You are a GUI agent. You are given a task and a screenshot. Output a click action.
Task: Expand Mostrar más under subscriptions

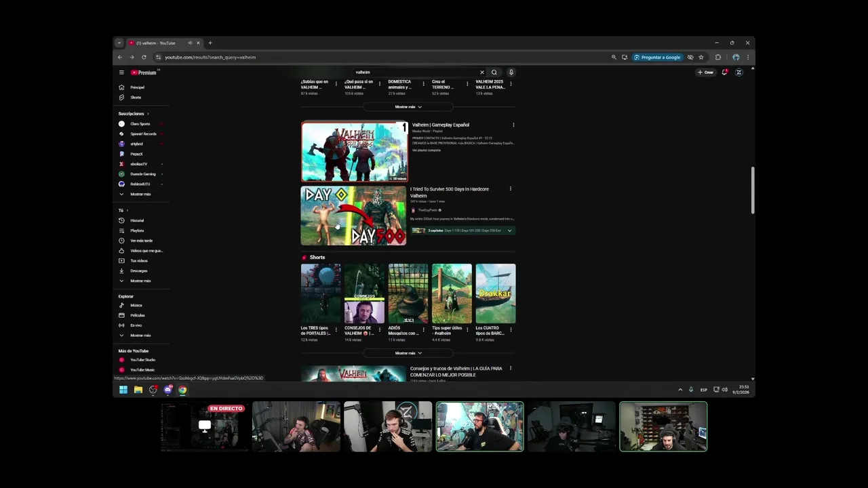pos(140,195)
